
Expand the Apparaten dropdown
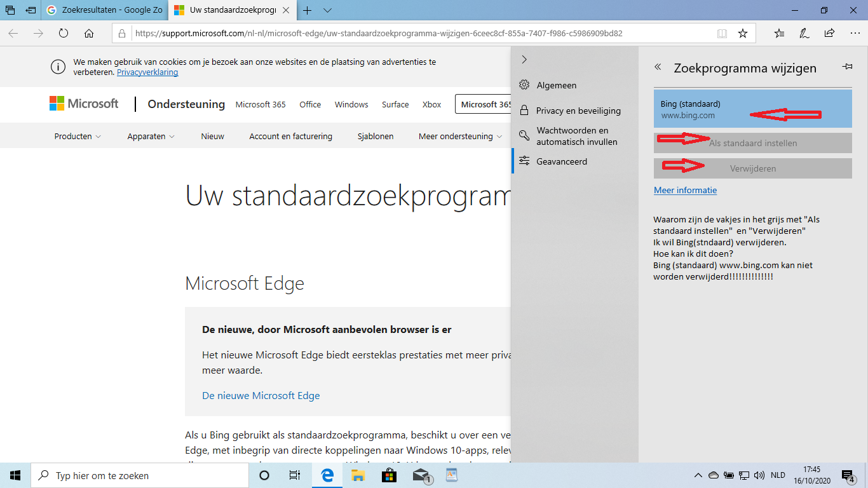[151, 136]
